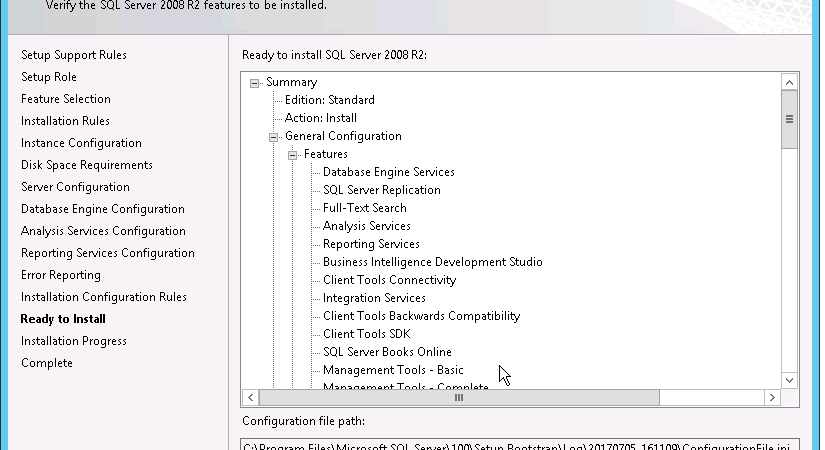The width and height of the screenshot is (825, 450).
Task: Select Installation Configuration Rules step
Action: click(x=104, y=297)
